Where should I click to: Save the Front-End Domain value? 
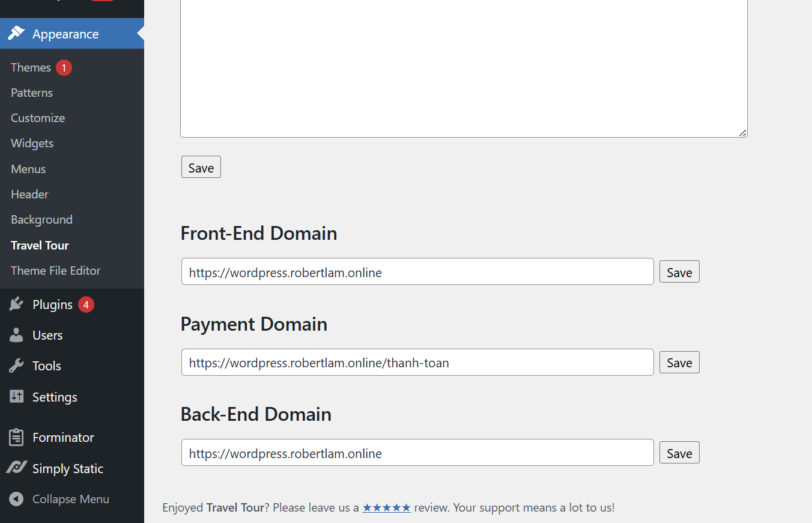679,272
